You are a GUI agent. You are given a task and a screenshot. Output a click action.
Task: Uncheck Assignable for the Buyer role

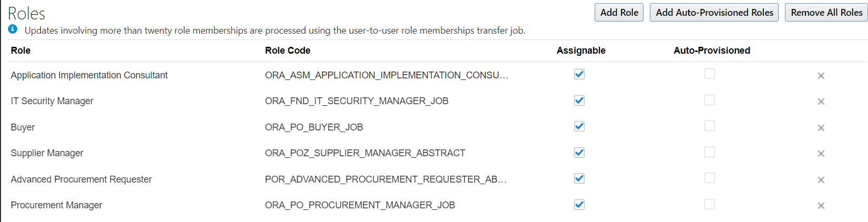tap(579, 126)
